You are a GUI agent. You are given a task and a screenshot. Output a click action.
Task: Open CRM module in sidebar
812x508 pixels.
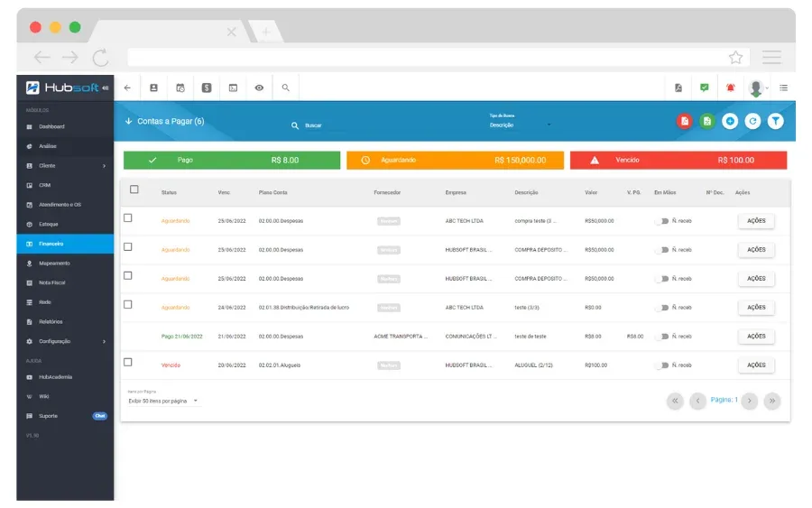65,185
